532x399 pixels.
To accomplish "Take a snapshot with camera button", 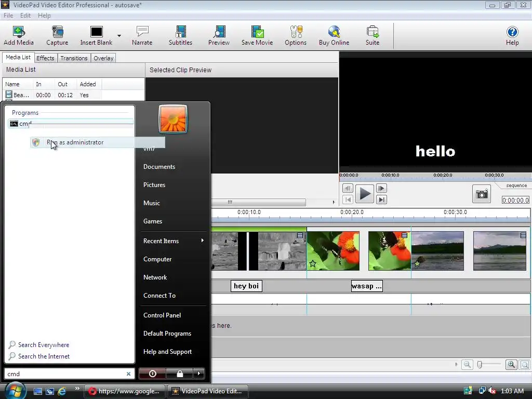I will tap(482, 194).
